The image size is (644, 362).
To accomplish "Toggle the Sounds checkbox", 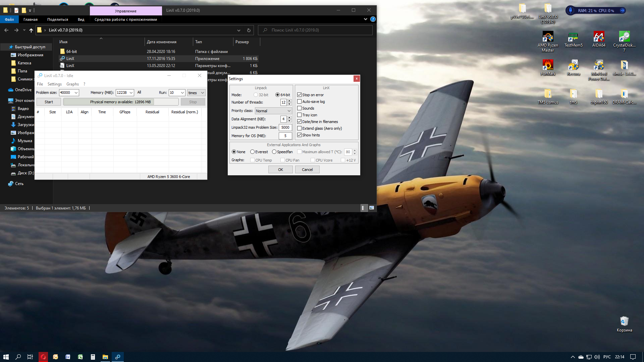I will pos(299,108).
